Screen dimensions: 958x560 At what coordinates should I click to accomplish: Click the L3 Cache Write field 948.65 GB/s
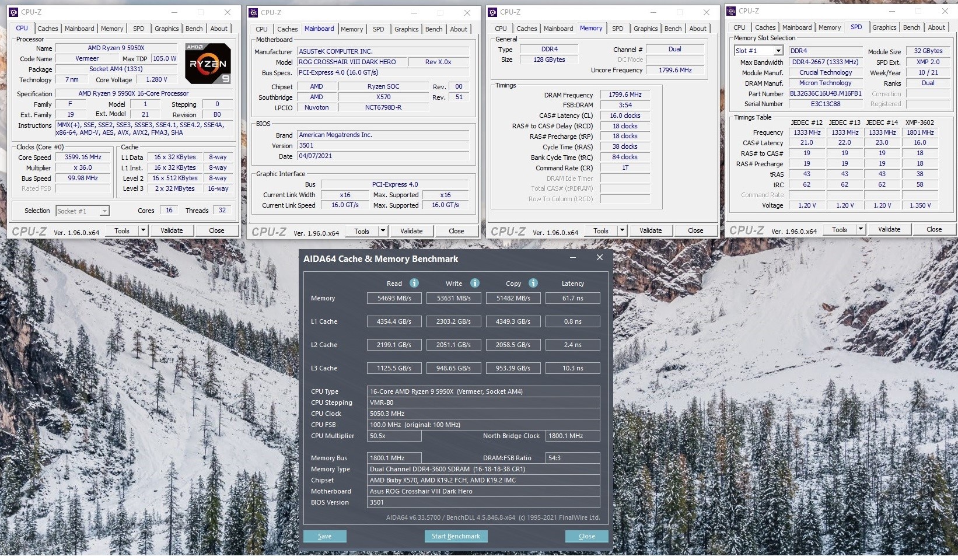point(453,368)
